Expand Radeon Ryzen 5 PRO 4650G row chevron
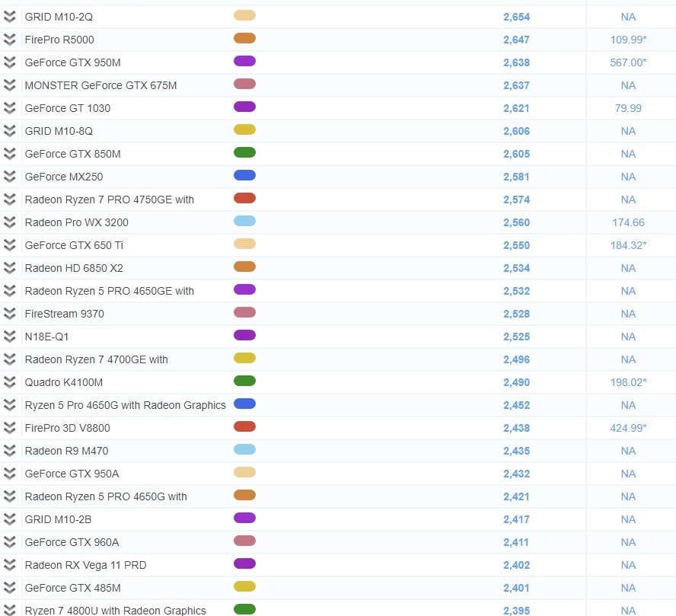This screenshot has width=676, height=616. pos(9,496)
